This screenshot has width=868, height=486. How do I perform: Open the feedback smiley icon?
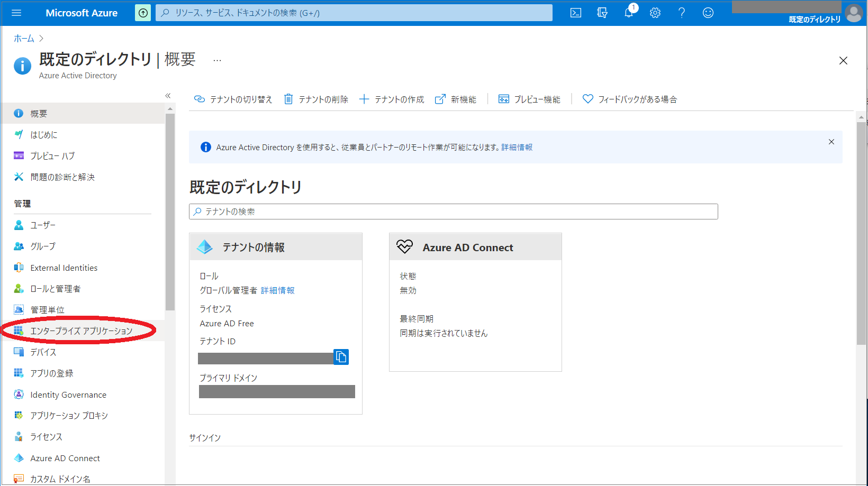tap(708, 13)
